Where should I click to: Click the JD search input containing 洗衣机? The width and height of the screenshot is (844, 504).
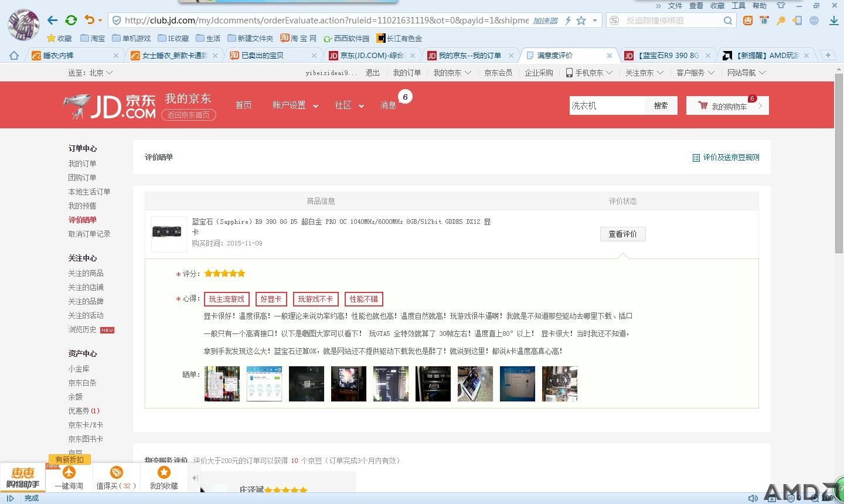pos(607,105)
